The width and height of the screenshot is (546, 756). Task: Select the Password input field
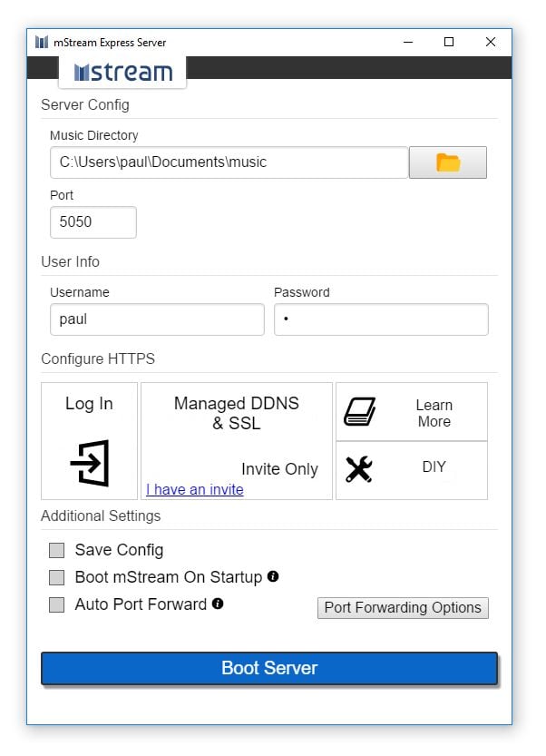pyautogui.click(x=381, y=319)
